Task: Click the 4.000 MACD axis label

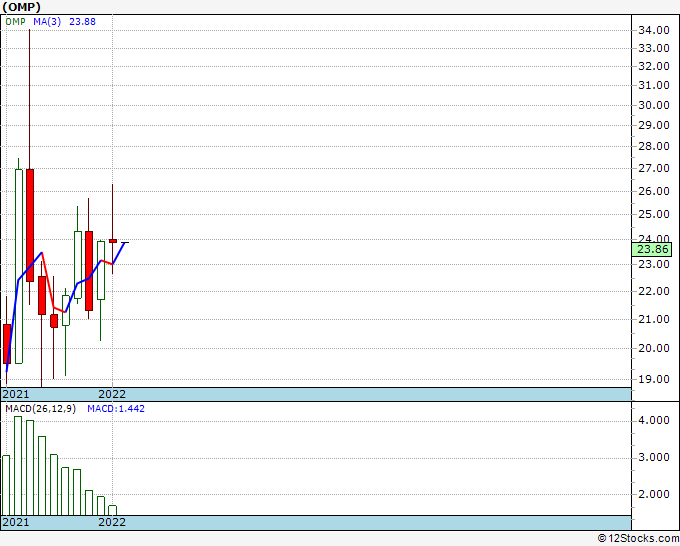Action: [654, 420]
